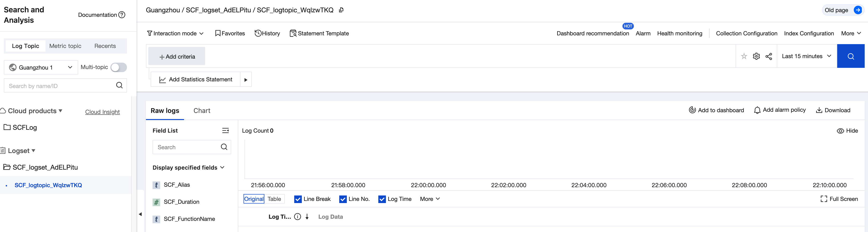Screen dimensions: 868x232
Task: Expand the top-right More menu
Action: click(851, 33)
